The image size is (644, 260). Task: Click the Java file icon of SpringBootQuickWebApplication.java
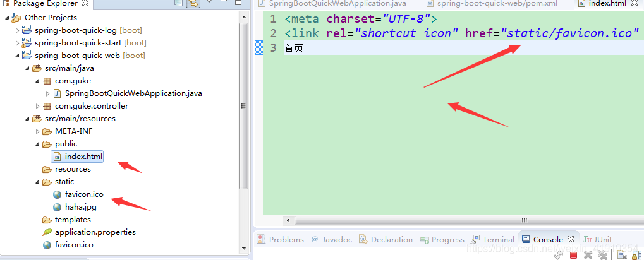57,93
